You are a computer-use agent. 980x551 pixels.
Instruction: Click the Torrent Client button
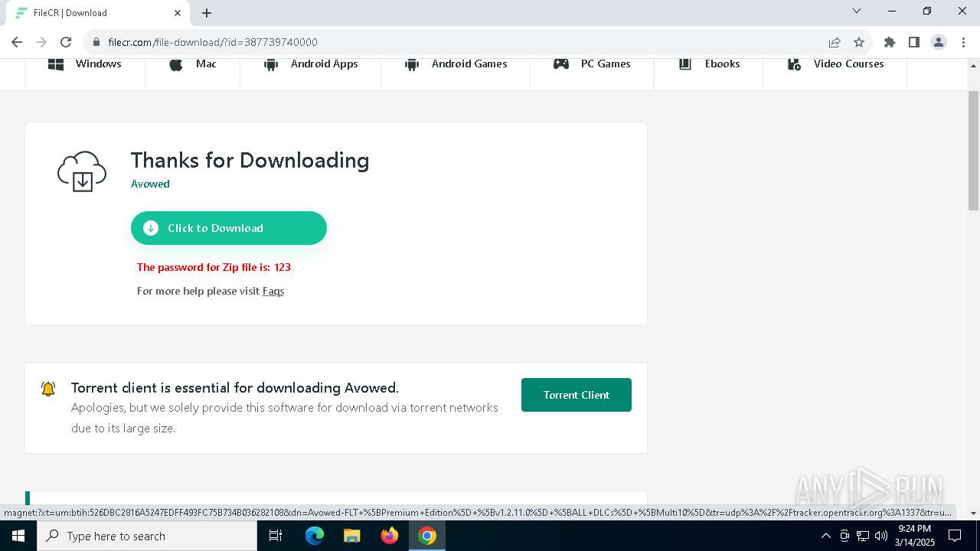pyautogui.click(x=577, y=395)
